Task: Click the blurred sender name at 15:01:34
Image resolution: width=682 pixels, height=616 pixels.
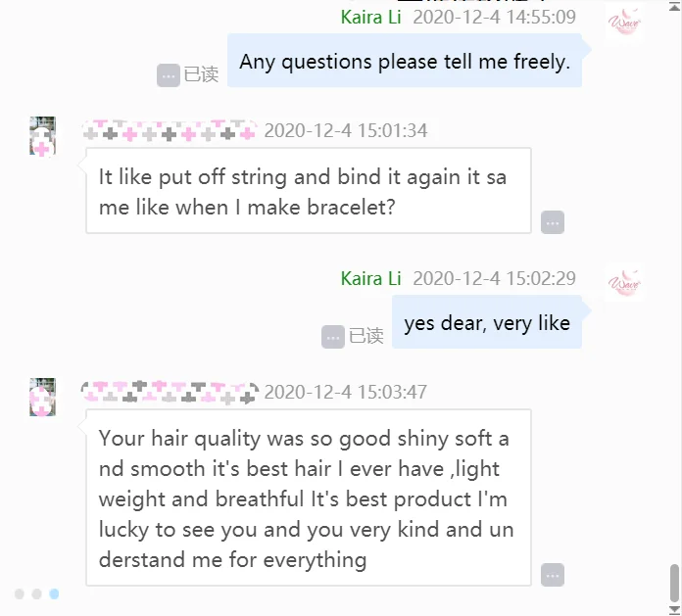Action: click(169, 130)
